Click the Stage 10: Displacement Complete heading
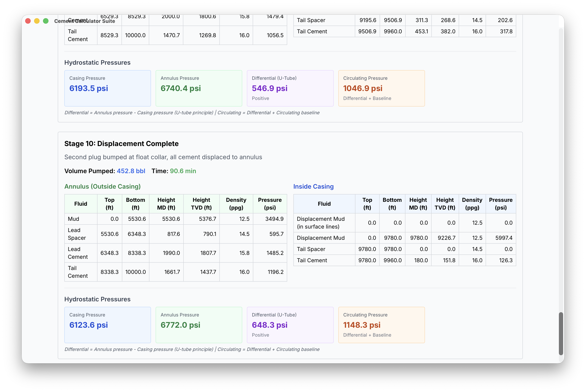 [x=121, y=144]
